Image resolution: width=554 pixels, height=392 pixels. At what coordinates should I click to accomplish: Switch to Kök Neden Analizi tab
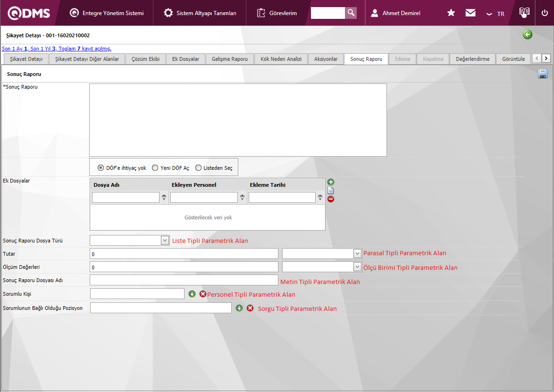pos(281,59)
